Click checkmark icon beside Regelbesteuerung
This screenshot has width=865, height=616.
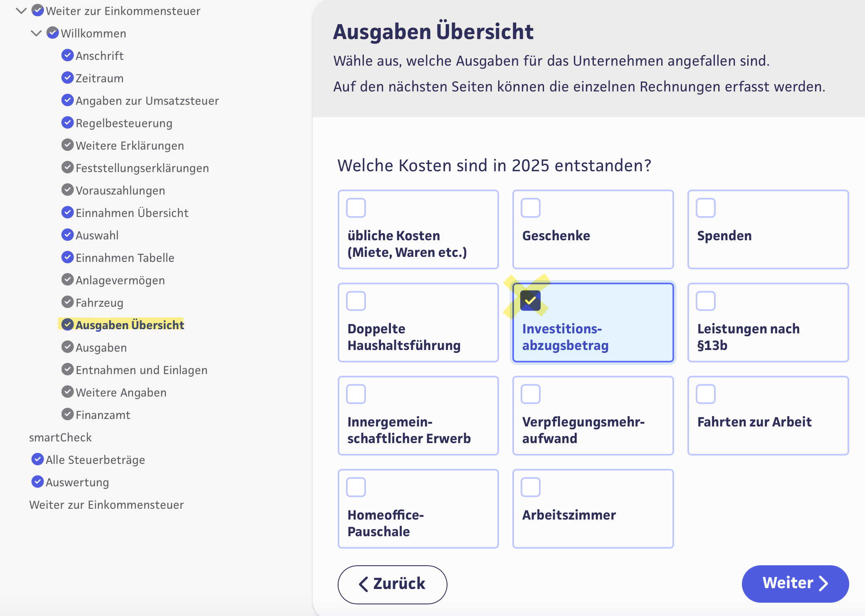[x=67, y=123]
